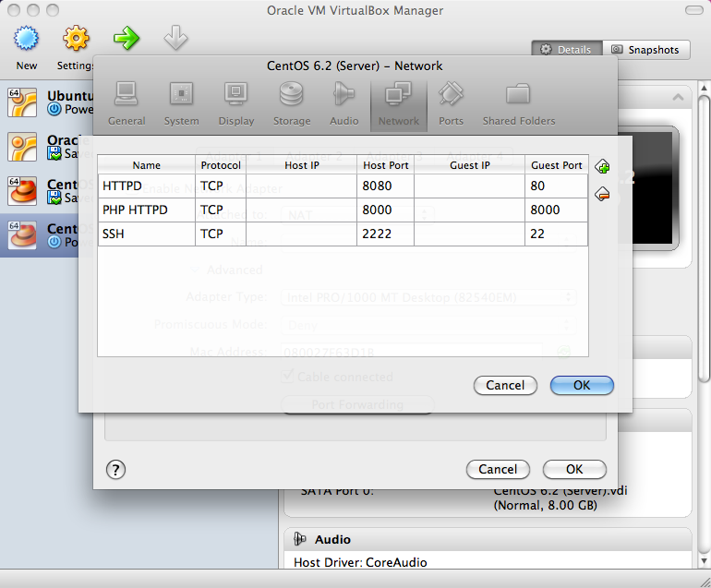Select the Ubuntu VM icon in list
711x588 pixels.
pyautogui.click(x=22, y=102)
